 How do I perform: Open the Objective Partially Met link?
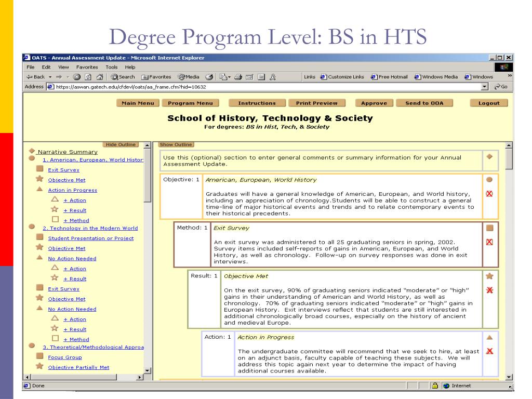point(78,367)
